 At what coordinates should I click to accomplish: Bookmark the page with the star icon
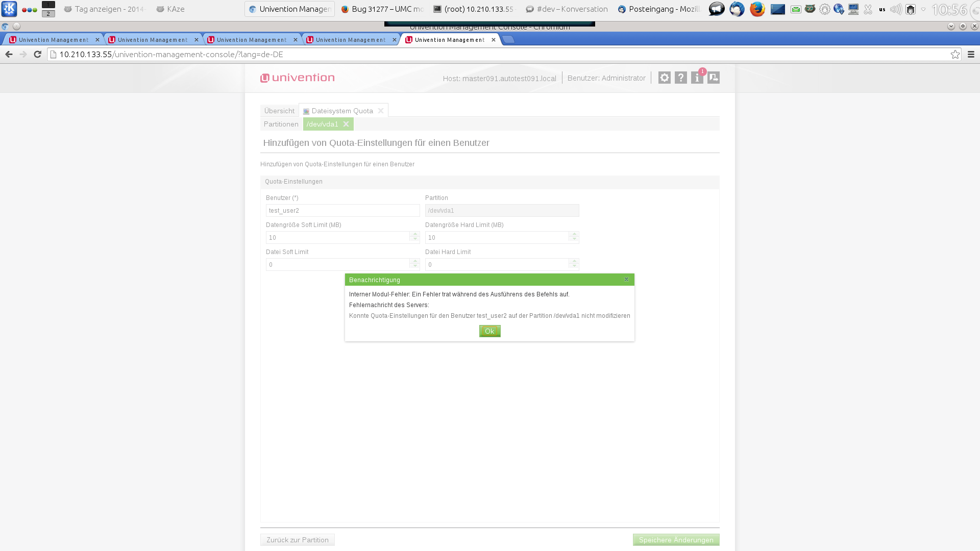pyautogui.click(x=955, y=54)
